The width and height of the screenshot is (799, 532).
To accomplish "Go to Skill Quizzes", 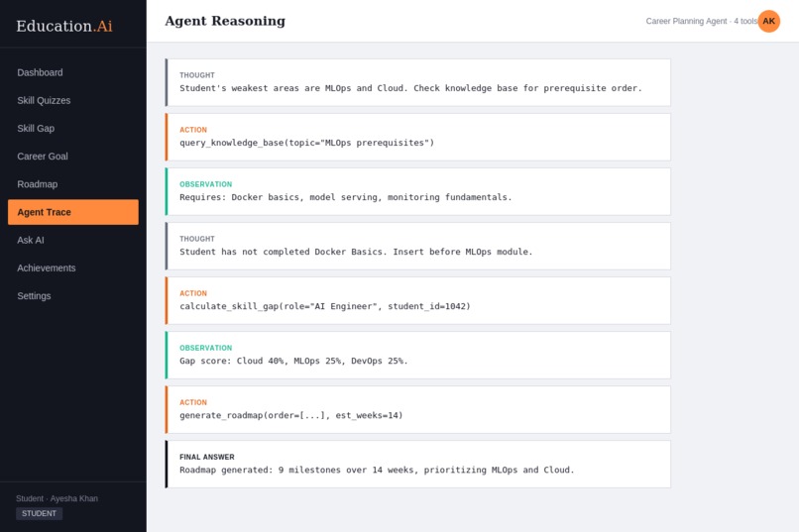I will click(73, 100).
